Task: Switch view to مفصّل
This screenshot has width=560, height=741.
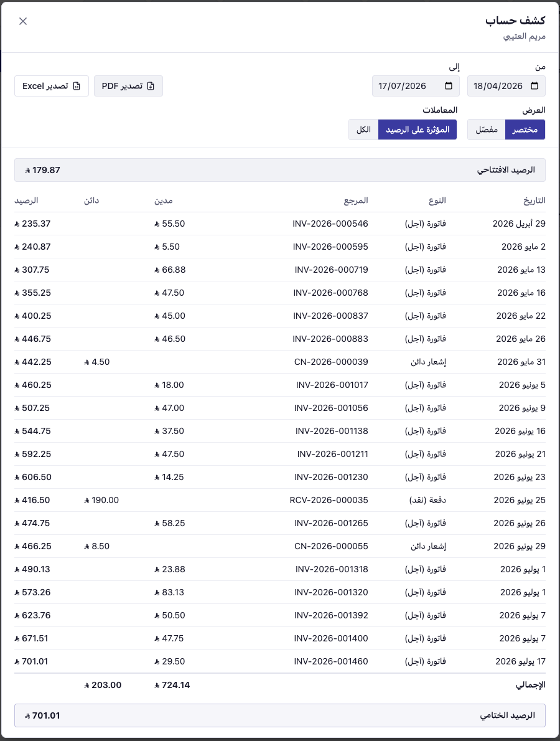Action: tap(487, 130)
